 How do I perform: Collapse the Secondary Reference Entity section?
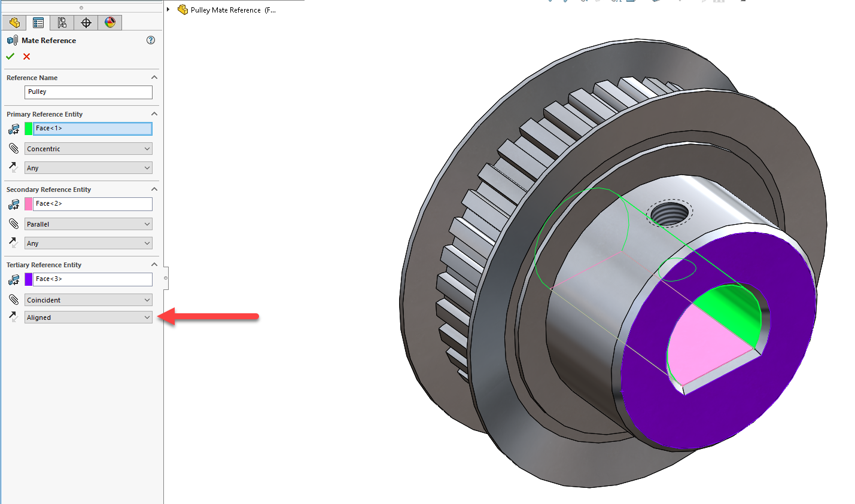[154, 190]
